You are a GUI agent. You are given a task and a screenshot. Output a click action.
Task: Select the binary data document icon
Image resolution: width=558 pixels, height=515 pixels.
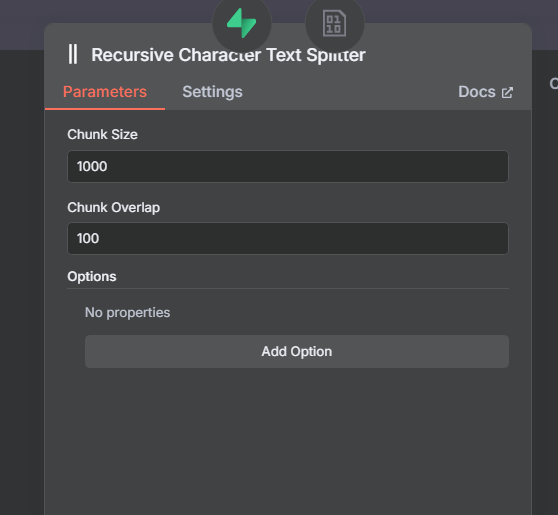[335, 23]
